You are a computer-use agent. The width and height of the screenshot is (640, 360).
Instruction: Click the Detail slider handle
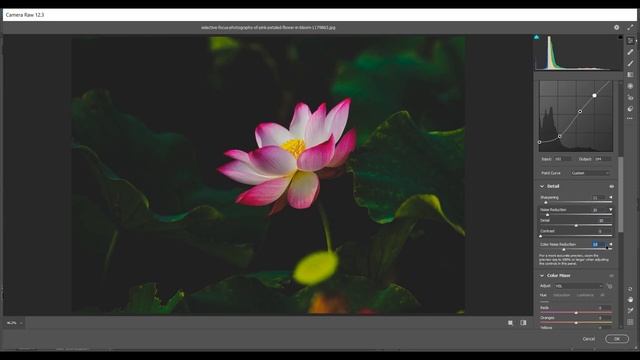click(576, 225)
